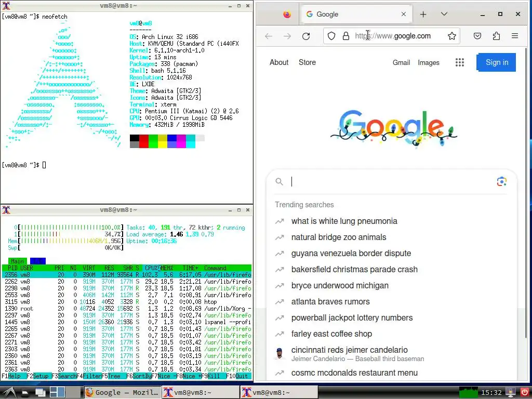Select htop I/O tab beside Main
This screenshot has width=532, height=399.
click(x=37, y=261)
